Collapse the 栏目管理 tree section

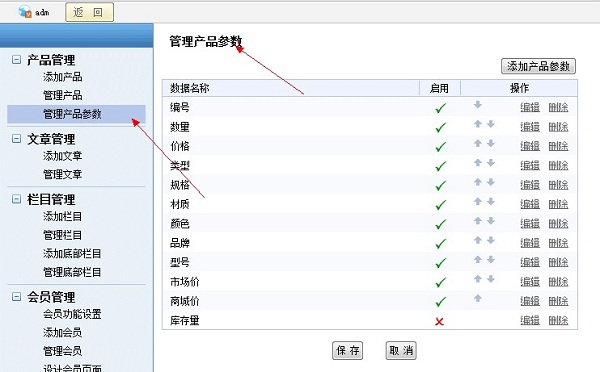coord(16,199)
